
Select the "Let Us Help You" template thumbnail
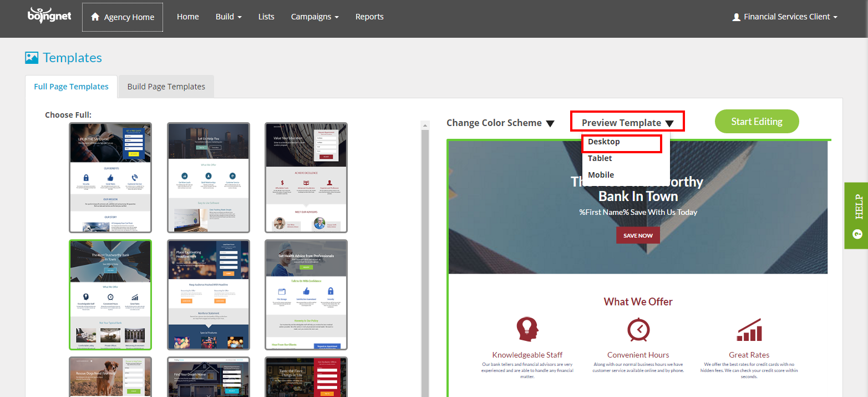tap(209, 178)
